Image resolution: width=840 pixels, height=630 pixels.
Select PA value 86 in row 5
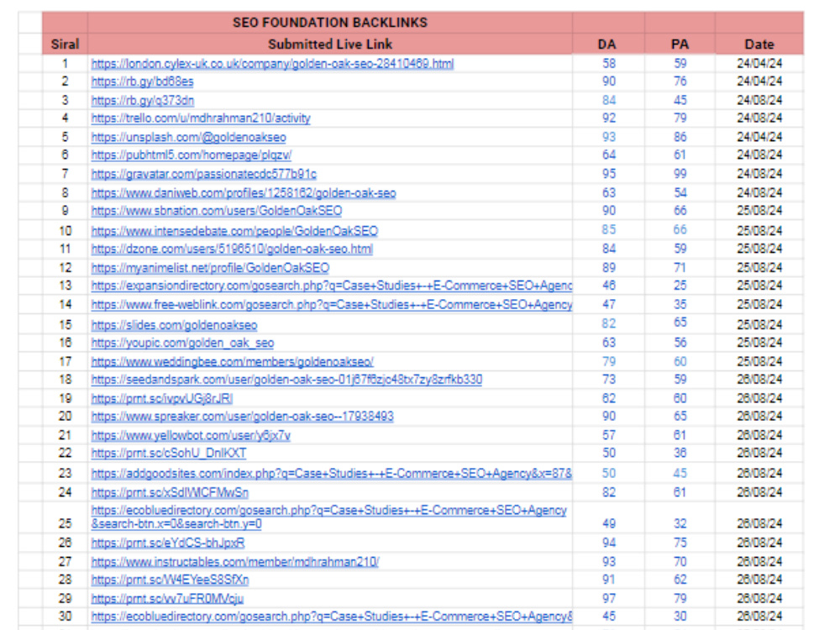tap(680, 137)
